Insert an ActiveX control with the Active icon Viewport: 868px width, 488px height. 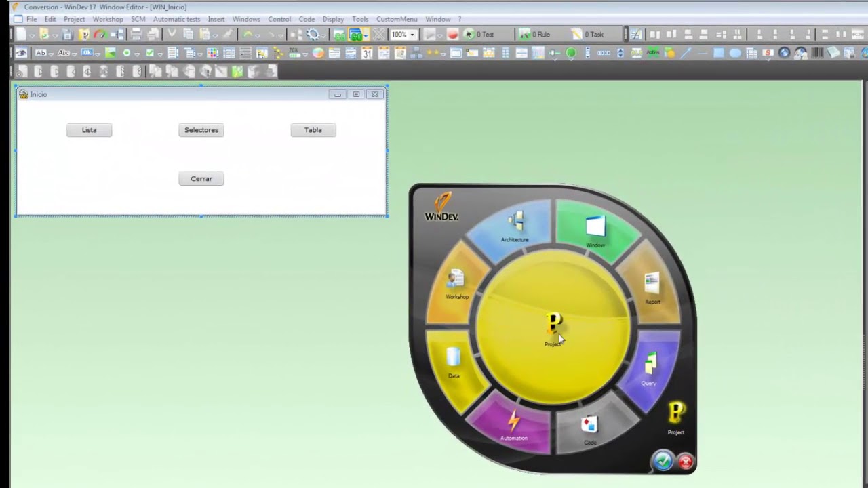point(653,52)
